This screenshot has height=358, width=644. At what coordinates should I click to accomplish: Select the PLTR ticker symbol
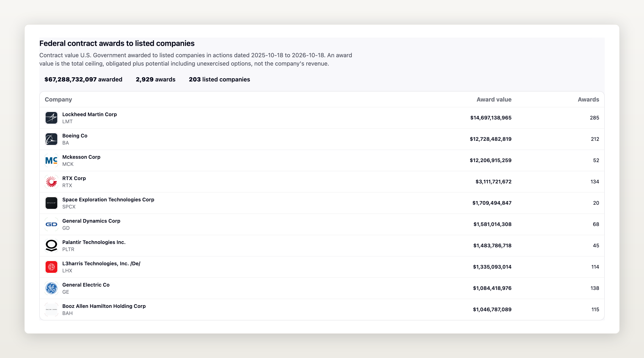click(68, 249)
